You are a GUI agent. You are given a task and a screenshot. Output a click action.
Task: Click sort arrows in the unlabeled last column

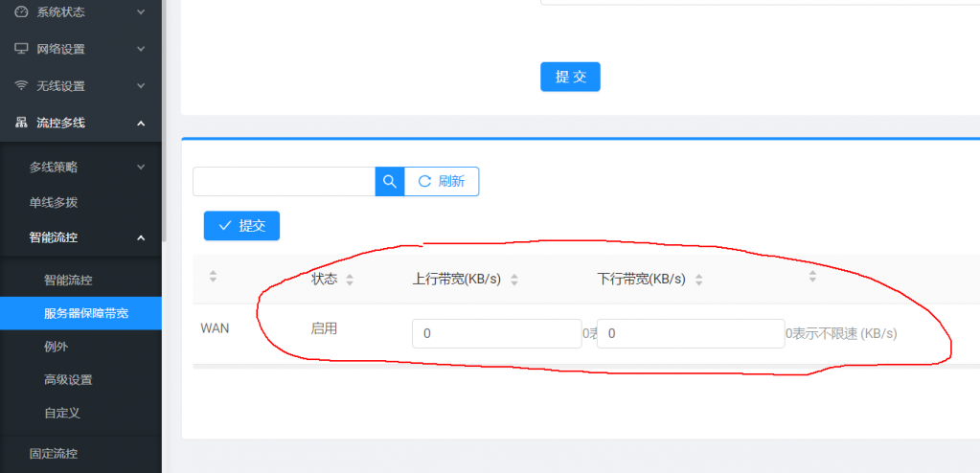812,276
